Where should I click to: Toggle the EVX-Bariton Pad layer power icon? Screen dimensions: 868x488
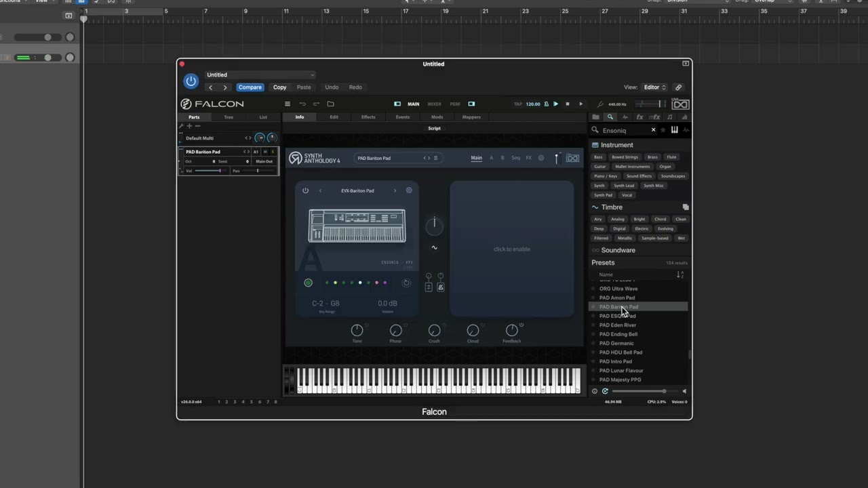pos(305,190)
